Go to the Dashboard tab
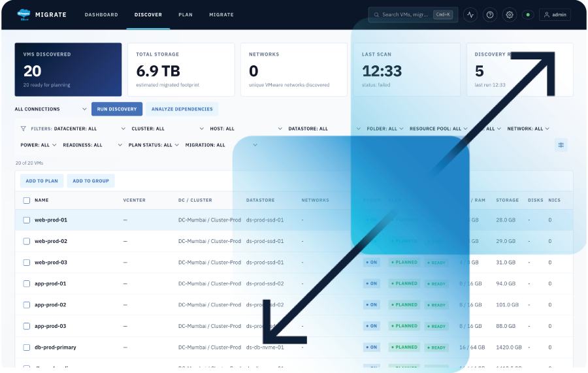The height and width of the screenshot is (373, 588). point(101,14)
